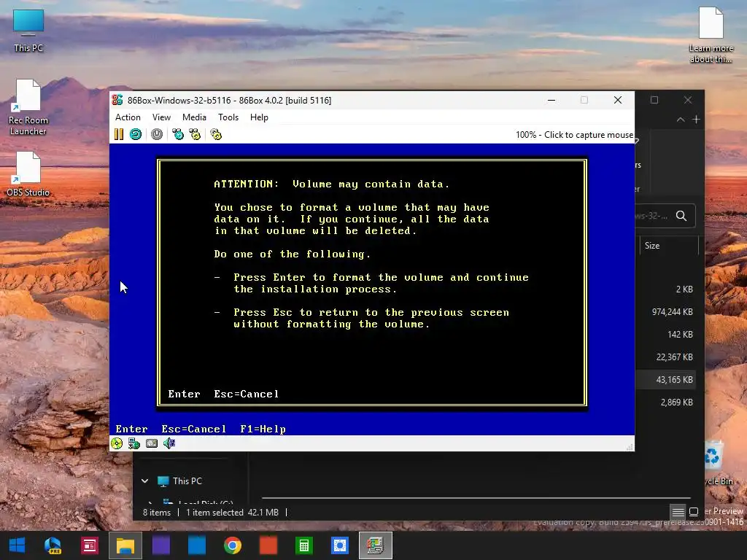
Task: Open the blue square app right of Calculator
Action: click(x=340, y=545)
